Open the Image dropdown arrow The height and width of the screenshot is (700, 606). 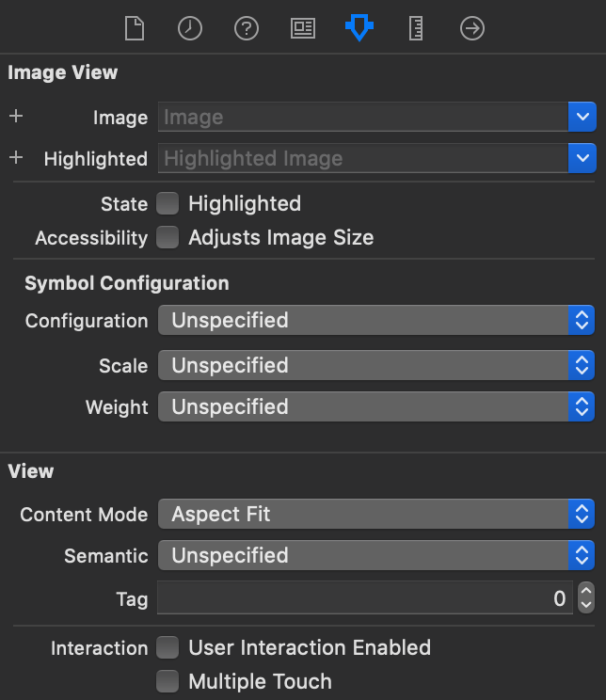[582, 117]
